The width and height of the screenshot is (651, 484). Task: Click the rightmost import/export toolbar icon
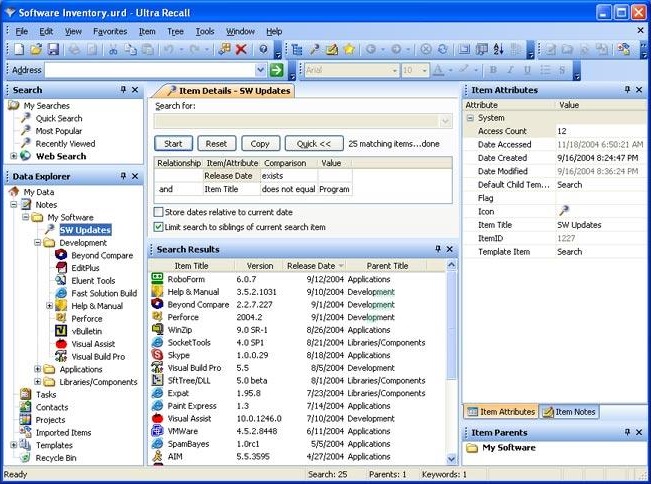click(623, 49)
